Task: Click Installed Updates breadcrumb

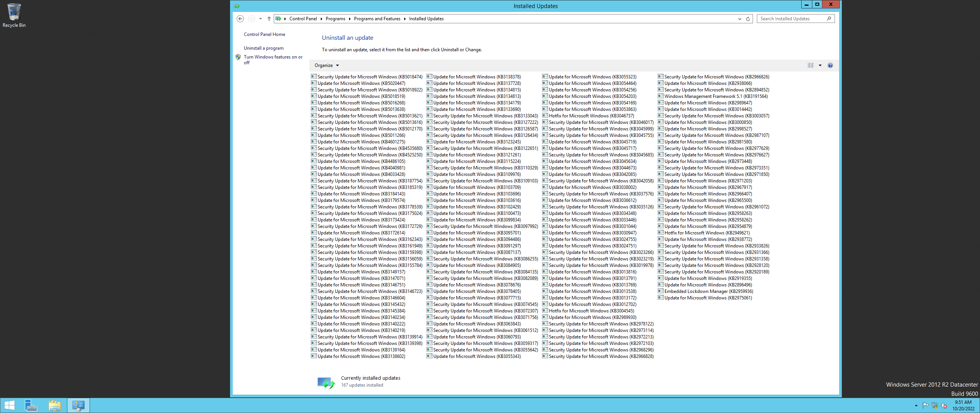Action: click(x=426, y=19)
